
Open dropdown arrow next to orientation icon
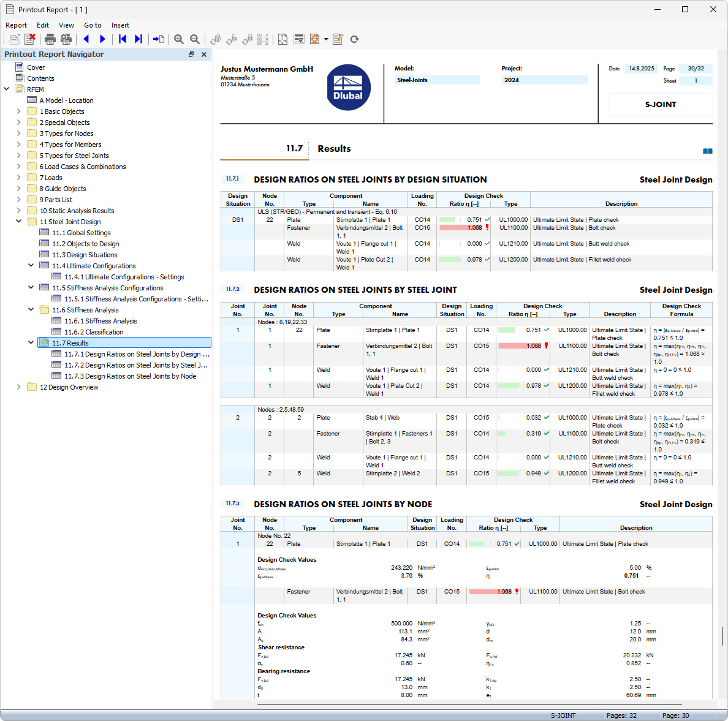click(x=326, y=39)
